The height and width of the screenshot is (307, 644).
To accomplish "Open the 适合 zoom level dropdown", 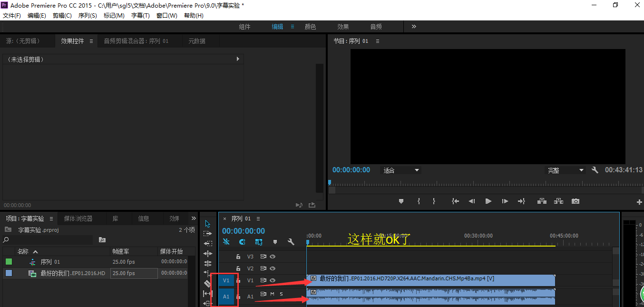I will pos(401,170).
